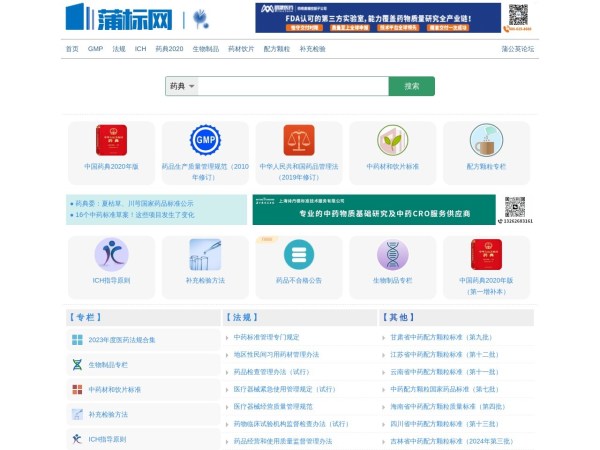
Task: Click the FDA lab top banner ad
Action: pyautogui.click(x=376, y=17)
